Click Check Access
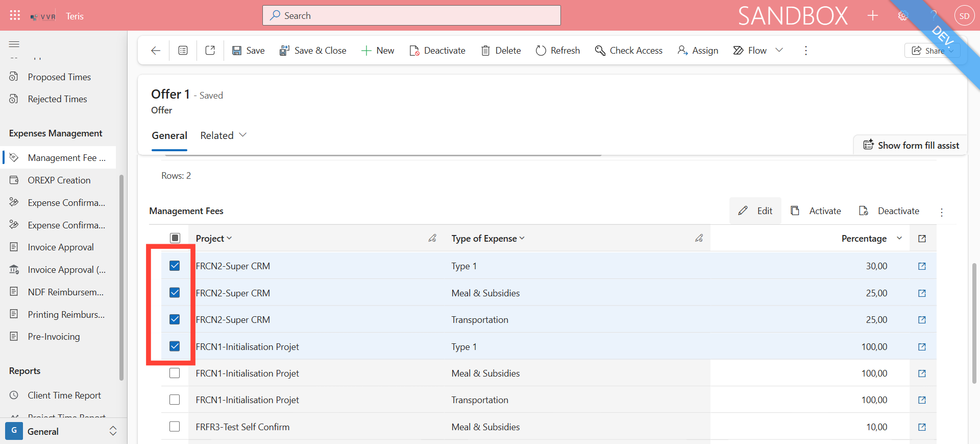The width and height of the screenshot is (980, 444). click(629, 51)
